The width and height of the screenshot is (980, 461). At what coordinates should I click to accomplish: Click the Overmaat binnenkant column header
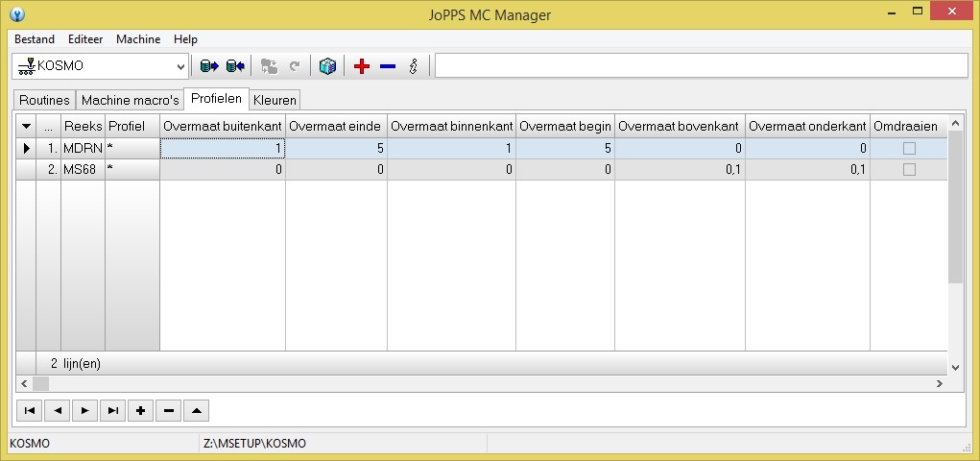451,127
